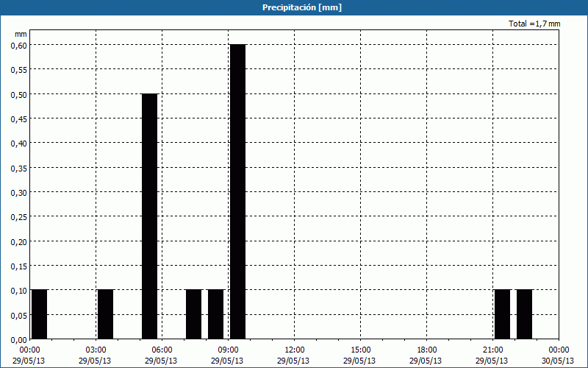Screen dimensions: 588x368
Task: Select the tallest 0,60 bar near 09:00
Action: click(x=237, y=191)
